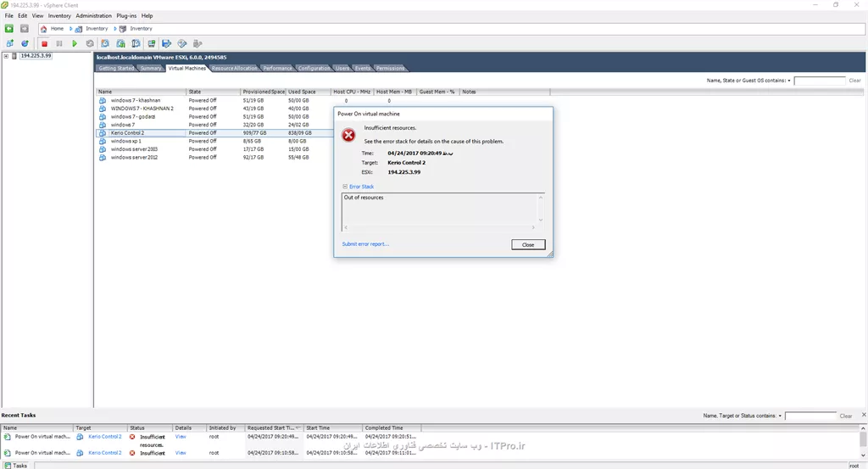Click the Submit error report link
The image size is (868, 469).
tap(365, 244)
